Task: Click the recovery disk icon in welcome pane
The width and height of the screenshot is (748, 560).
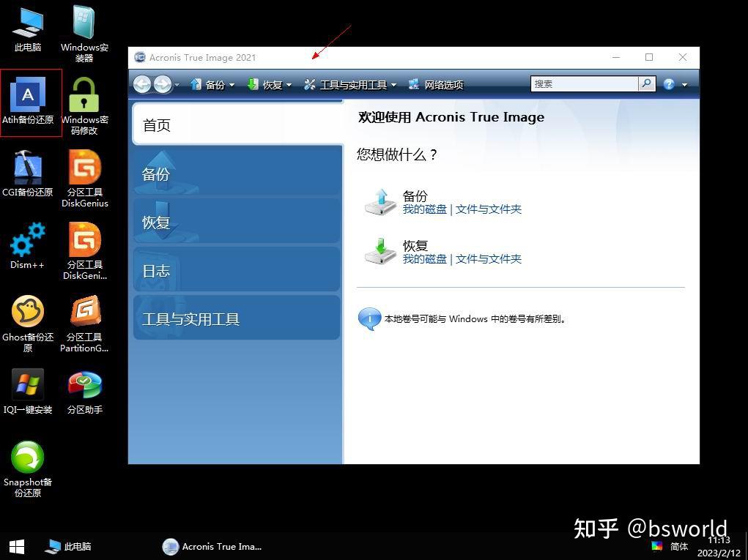Action: pos(380,252)
